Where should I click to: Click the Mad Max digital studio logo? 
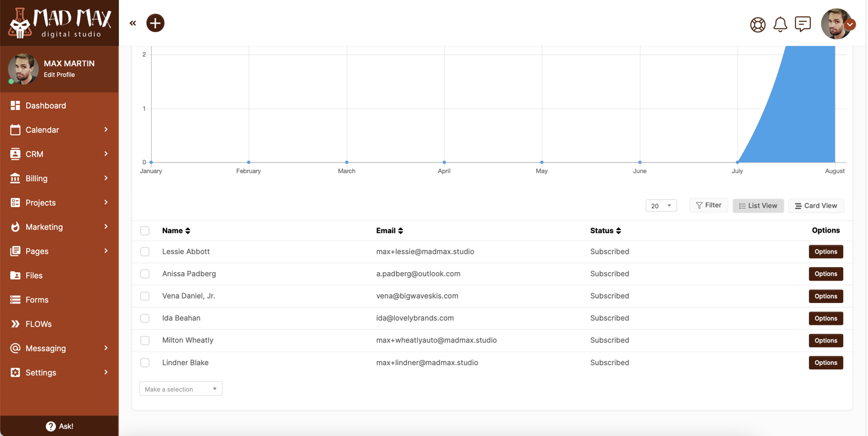tap(59, 22)
